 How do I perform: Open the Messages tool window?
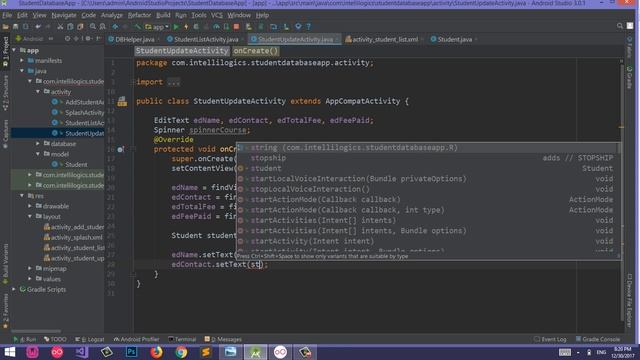(223, 340)
